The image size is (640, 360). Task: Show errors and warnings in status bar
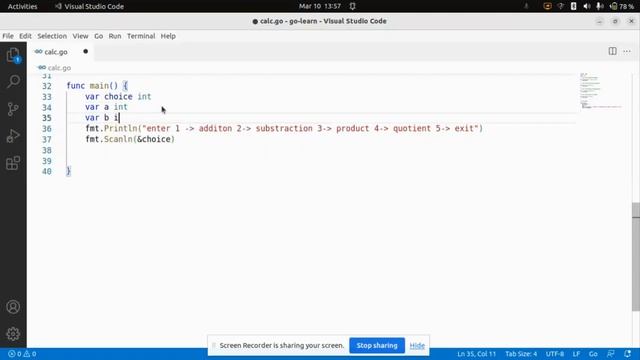[x=22, y=354]
